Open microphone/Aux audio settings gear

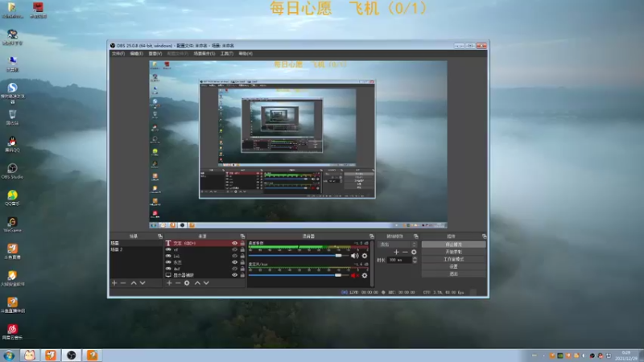point(365,275)
